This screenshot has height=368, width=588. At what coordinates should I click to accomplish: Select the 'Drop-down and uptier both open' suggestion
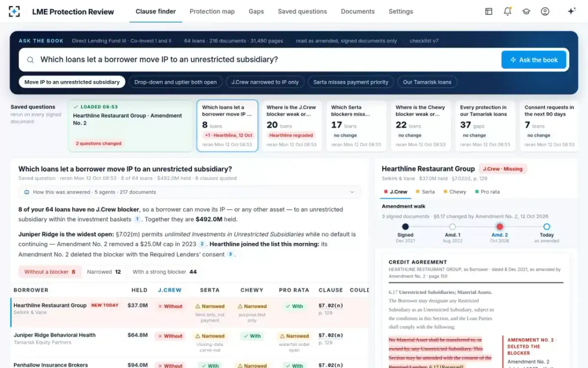click(x=175, y=82)
